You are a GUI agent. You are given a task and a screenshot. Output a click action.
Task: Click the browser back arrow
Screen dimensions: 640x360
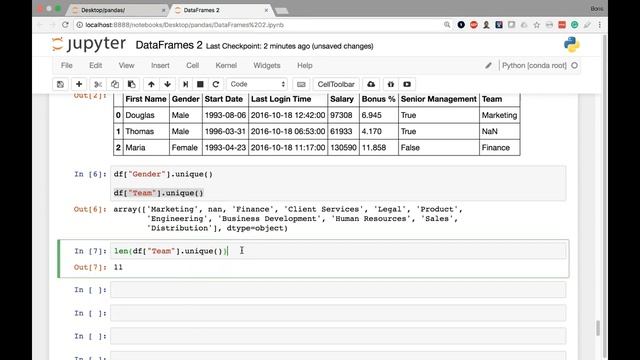tap(40, 25)
